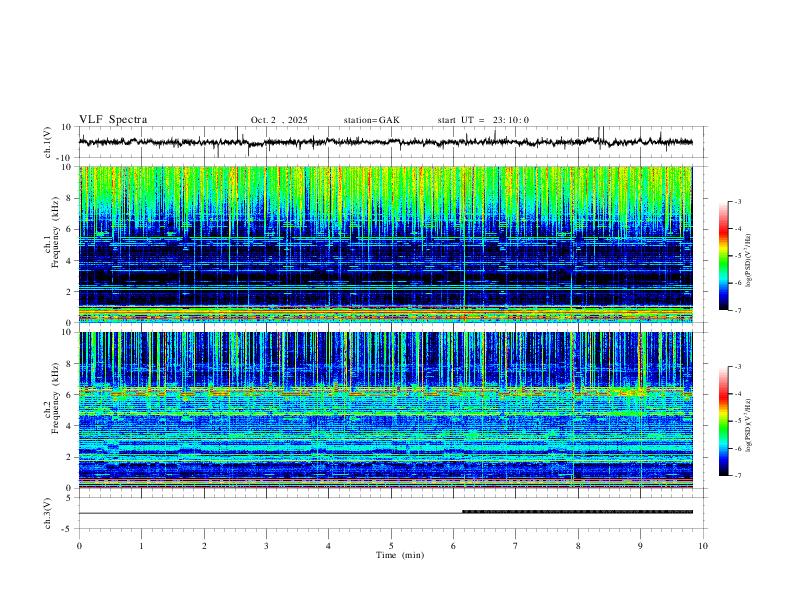Click the "6" kHz tick on ch.2 frequency axis

[70, 395]
